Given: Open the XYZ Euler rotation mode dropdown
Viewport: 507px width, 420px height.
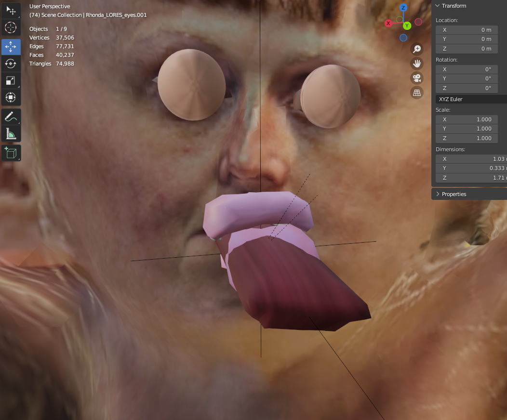Looking at the screenshot, I should [471, 99].
